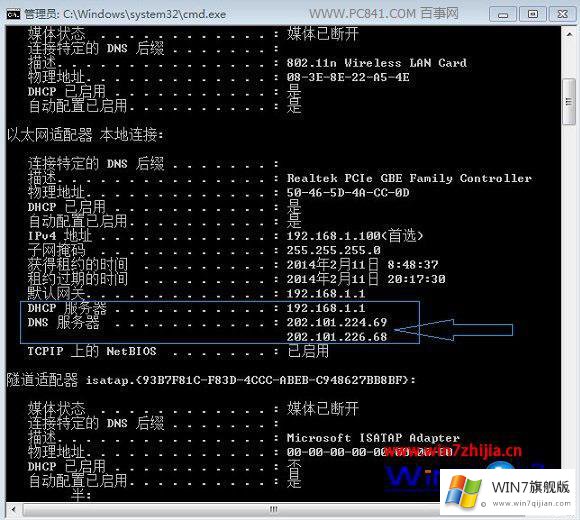Click the DHCP 服务器 value 192.168.1.1
This screenshot has height=520, width=580.
326,308
